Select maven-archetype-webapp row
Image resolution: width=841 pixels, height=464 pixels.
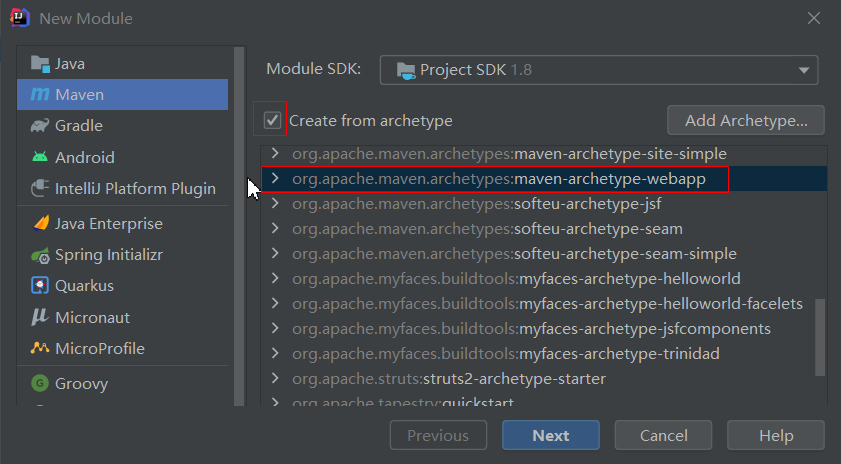click(x=544, y=179)
